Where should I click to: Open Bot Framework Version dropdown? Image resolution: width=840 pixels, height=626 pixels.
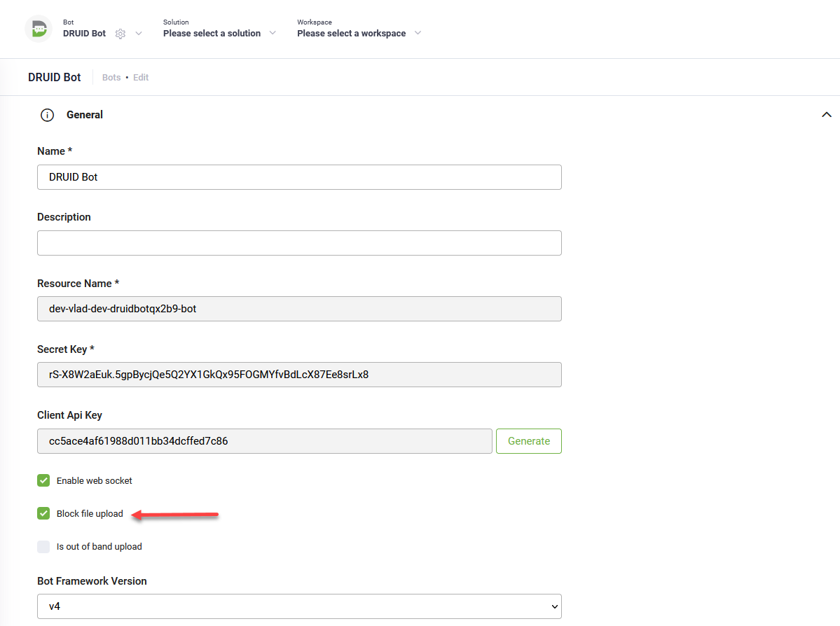(x=299, y=606)
